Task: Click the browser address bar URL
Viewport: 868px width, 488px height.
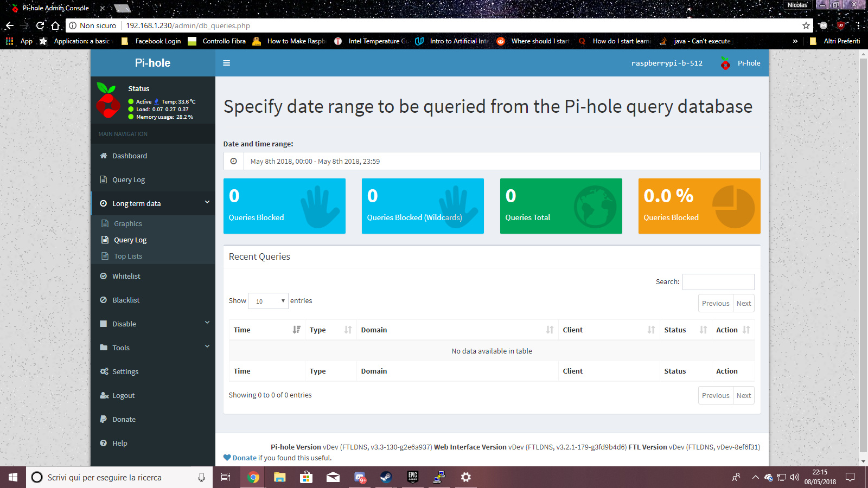Action: [188, 25]
